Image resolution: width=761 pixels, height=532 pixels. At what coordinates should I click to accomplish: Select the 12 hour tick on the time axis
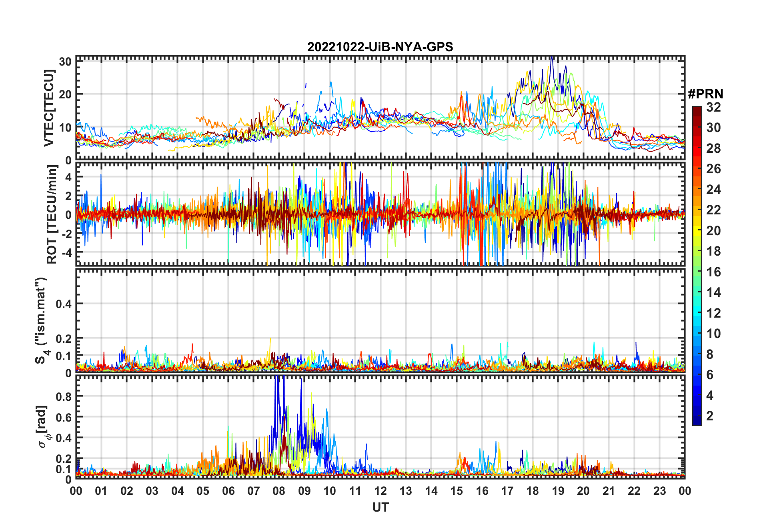coord(380,491)
